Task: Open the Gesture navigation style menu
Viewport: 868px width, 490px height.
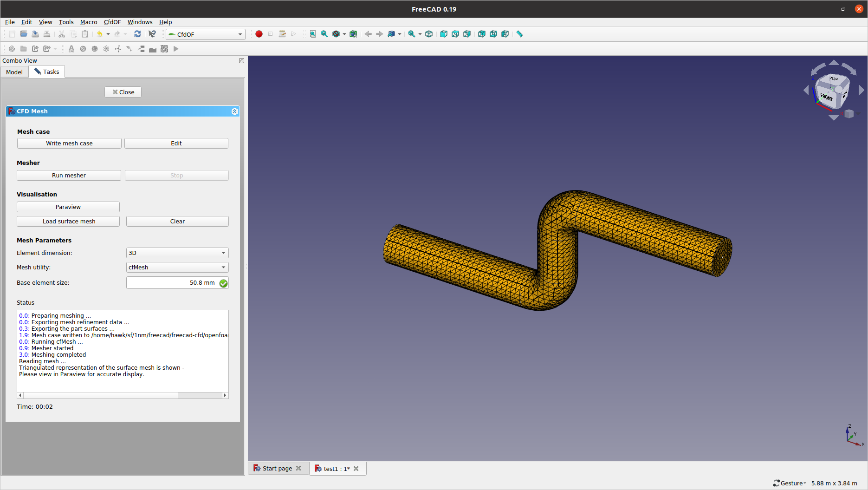Action: (x=790, y=483)
